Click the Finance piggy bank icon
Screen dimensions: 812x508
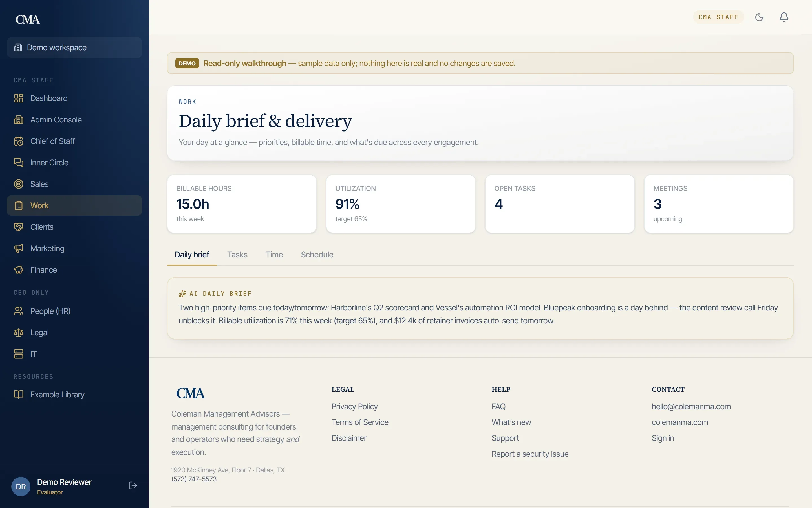[x=18, y=270]
